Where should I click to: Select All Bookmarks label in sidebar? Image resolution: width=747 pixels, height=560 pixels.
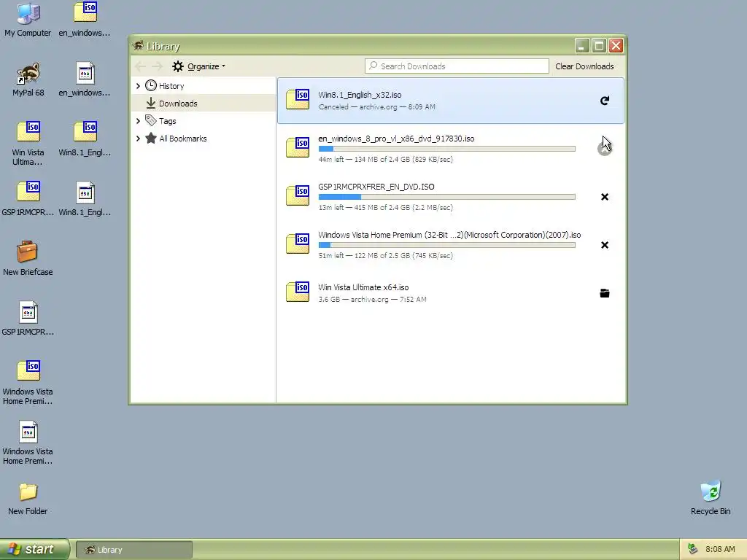click(183, 139)
